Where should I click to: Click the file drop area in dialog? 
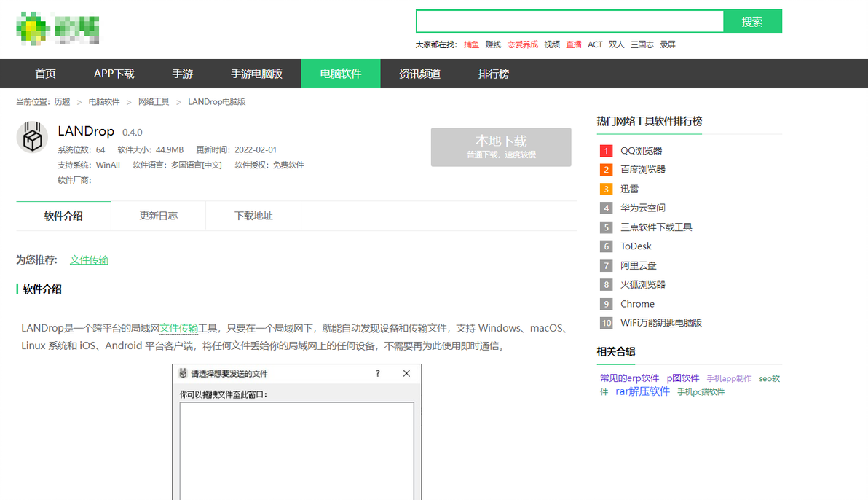[x=296, y=451]
